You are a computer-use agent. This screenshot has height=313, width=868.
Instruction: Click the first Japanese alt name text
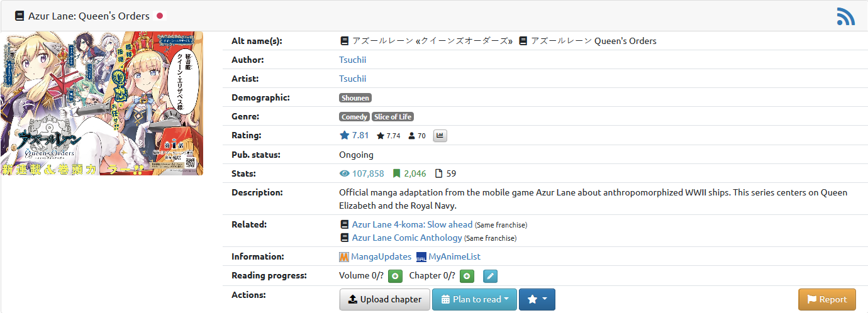(431, 41)
